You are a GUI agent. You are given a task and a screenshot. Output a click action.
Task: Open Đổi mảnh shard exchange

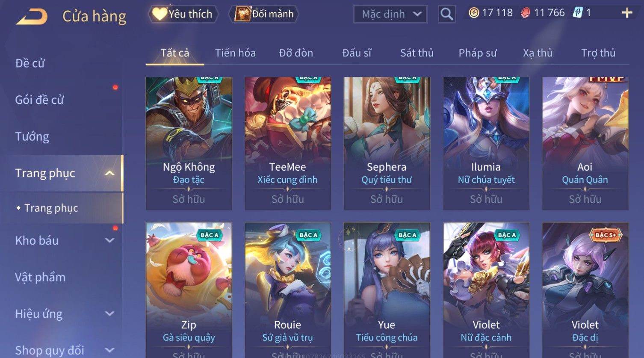[264, 14]
